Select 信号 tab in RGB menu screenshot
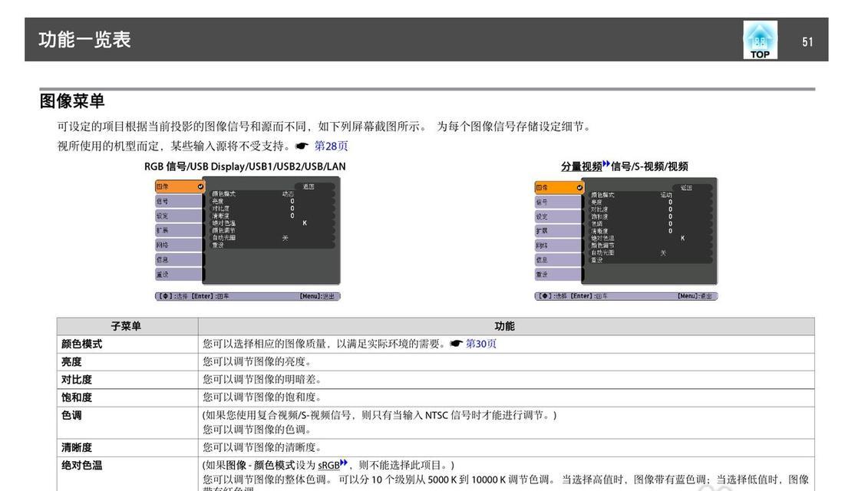Screen dimensions: 868x491 point(178,202)
